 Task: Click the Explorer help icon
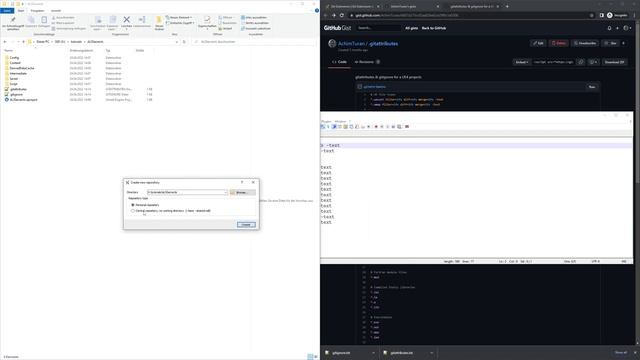pyautogui.click(x=317, y=11)
